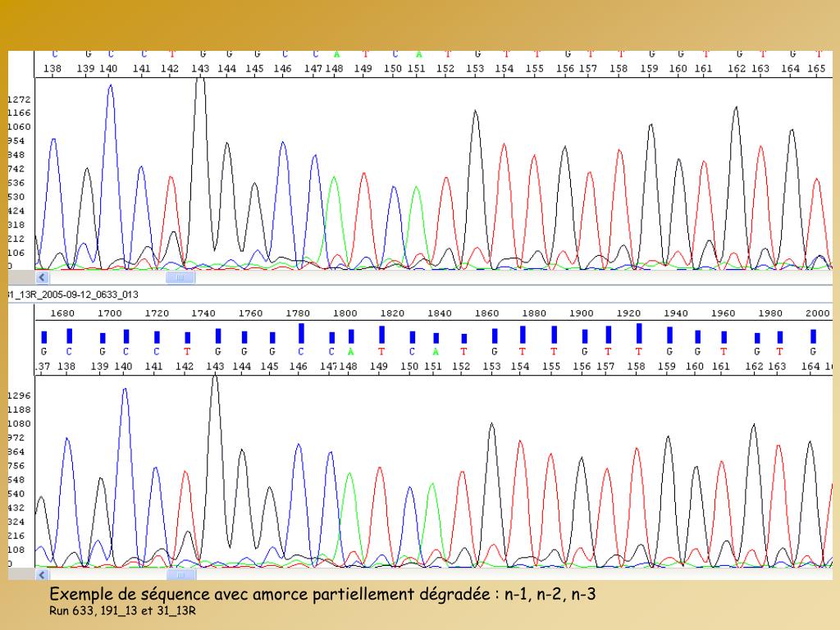Viewport: 840px width, 630px height.
Task: Click the left scroll arrow of upper chromatogram
Action: pyautogui.click(x=42, y=277)
